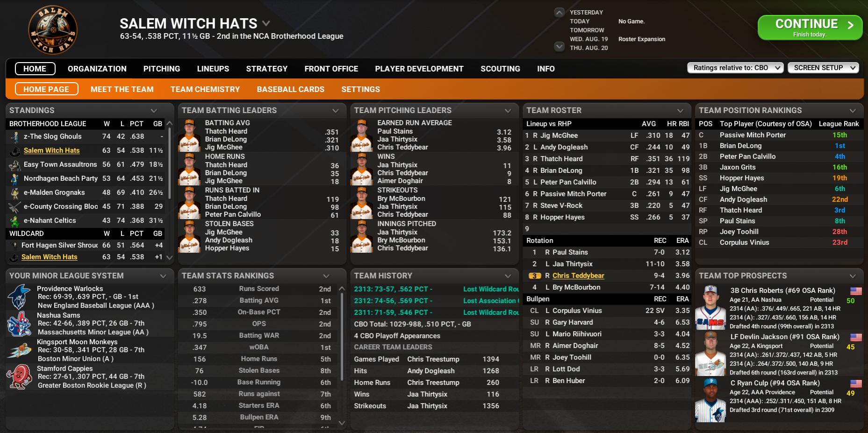This screenshot has width=868, height=433.
Task: Expand the Your Minor League System menu
Action: [163, 276]
